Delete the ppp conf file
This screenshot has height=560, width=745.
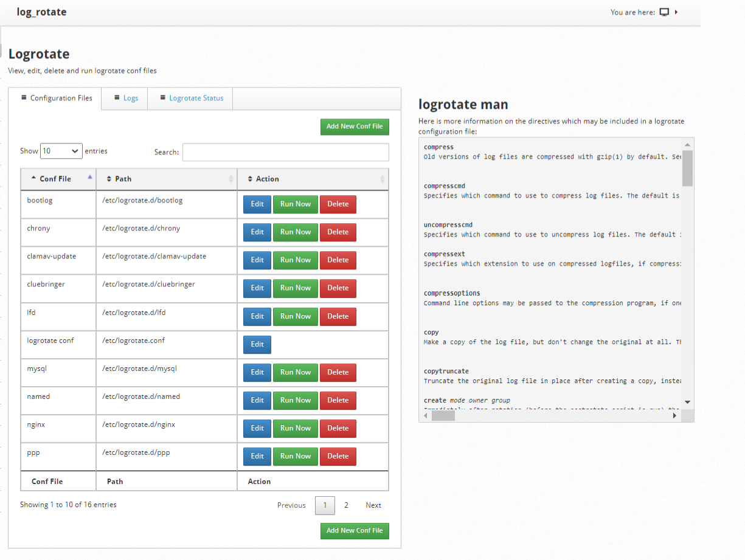pyautogui.click(x=338, y=456)
